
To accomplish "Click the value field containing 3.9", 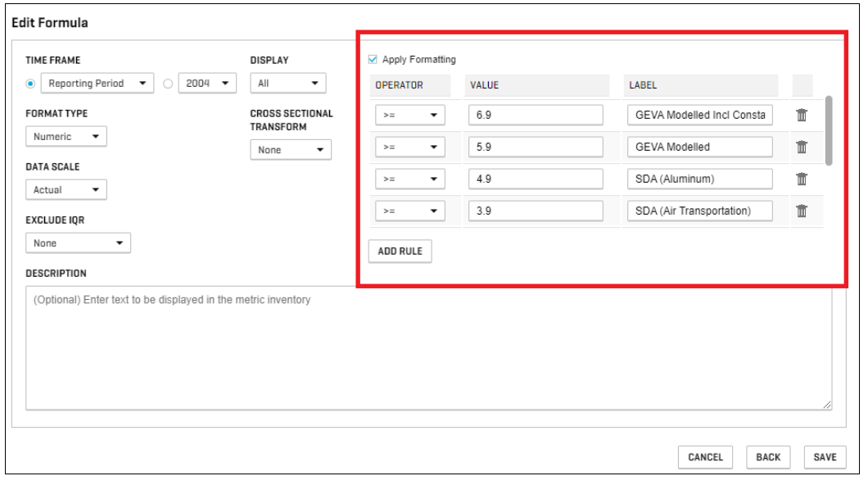I will (536, 211).
